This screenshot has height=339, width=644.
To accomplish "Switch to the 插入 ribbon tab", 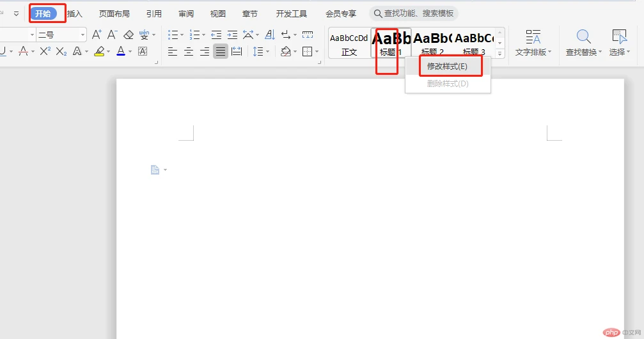I will tap(75, 13).
